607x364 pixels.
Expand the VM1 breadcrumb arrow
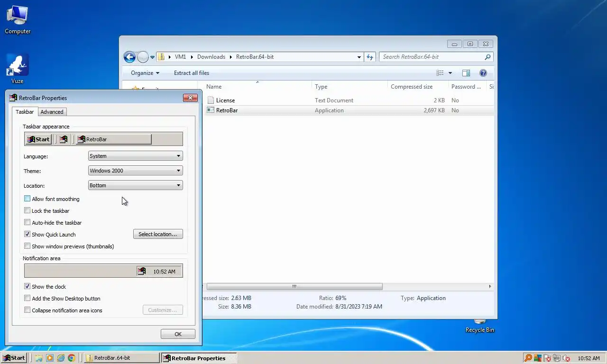[x=192, y=57]
